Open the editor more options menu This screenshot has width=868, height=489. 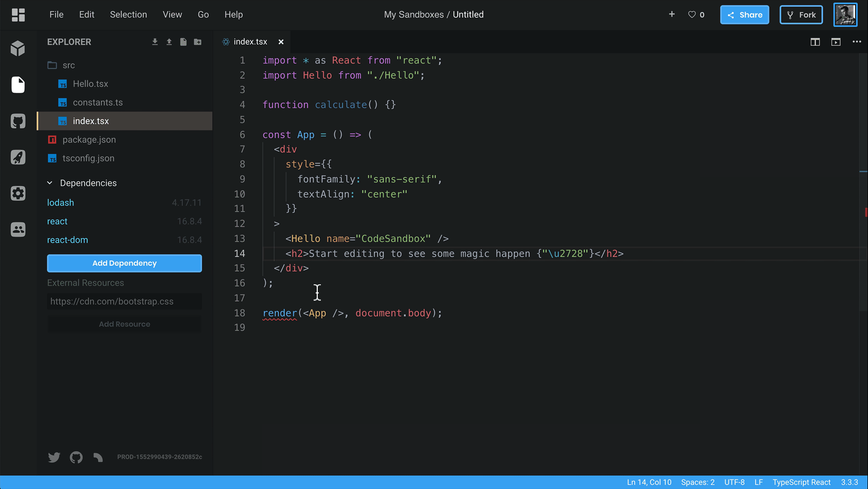[x=857, y=42]
